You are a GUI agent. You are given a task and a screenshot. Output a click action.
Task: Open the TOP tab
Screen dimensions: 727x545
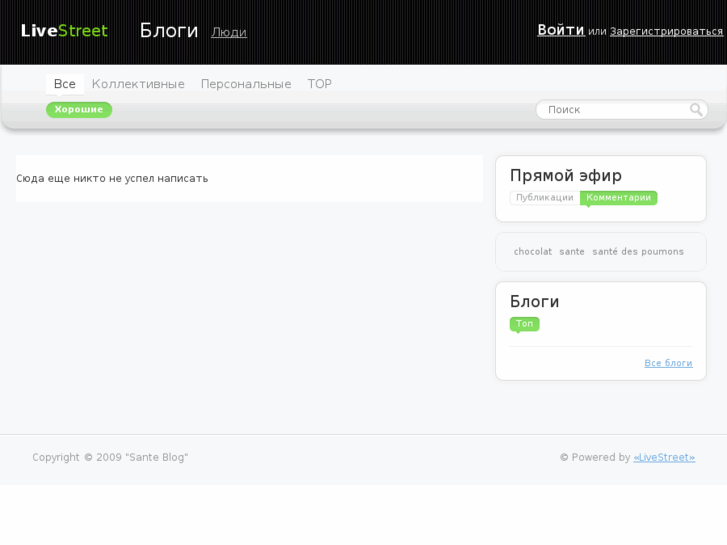pyautogui.click(x=320, y=84)
